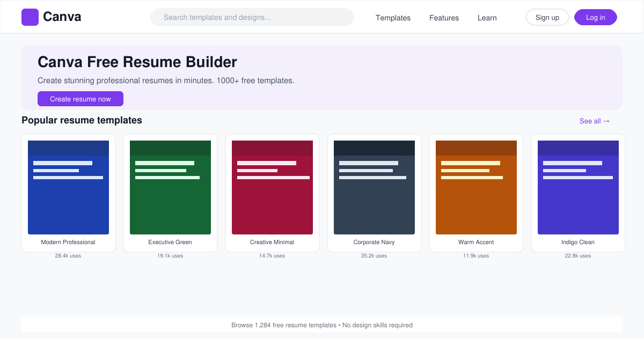This screenshot has width=644, height=338.
Task: Click the 19.1k uses label
Action: pyautogui.click(x=170, y=256)
